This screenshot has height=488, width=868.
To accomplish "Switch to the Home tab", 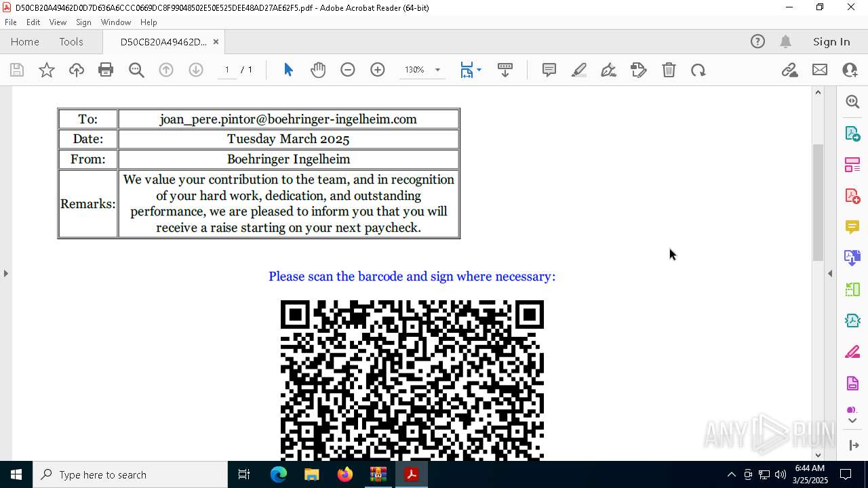I will (x=25, y=41).
